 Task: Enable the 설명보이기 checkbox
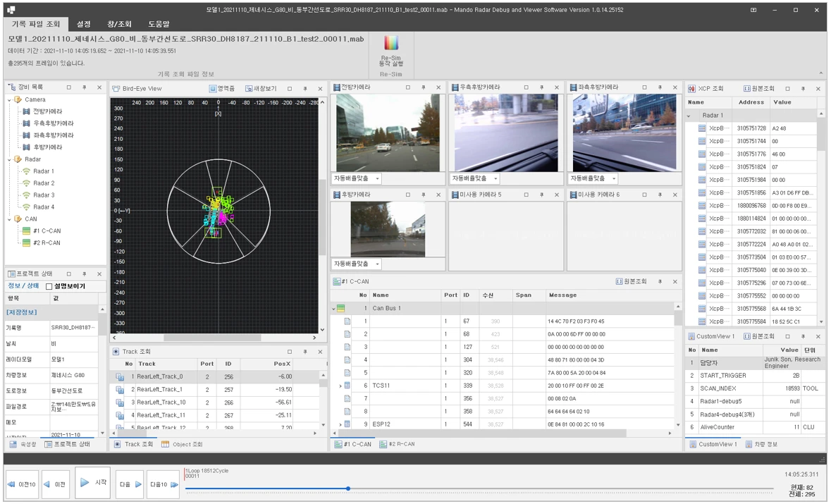(x=49, y=286)
